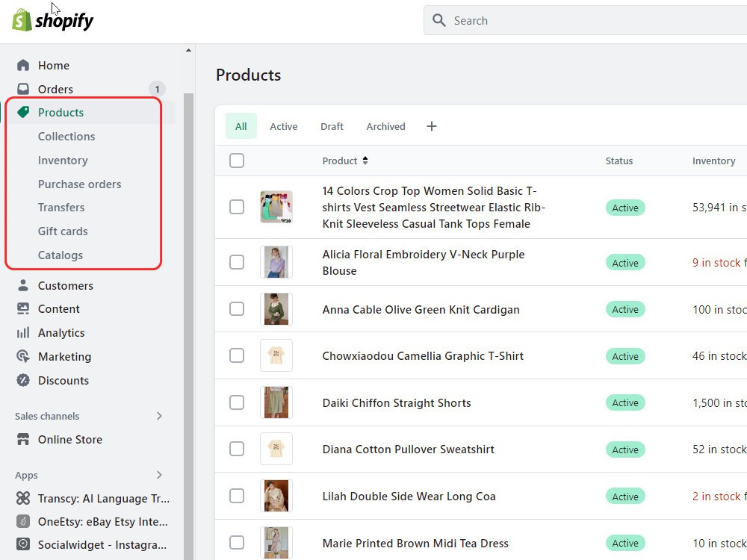Open Gift cards in the sidebar
Viewport: 747px width, 560px height.
point(63,231)
